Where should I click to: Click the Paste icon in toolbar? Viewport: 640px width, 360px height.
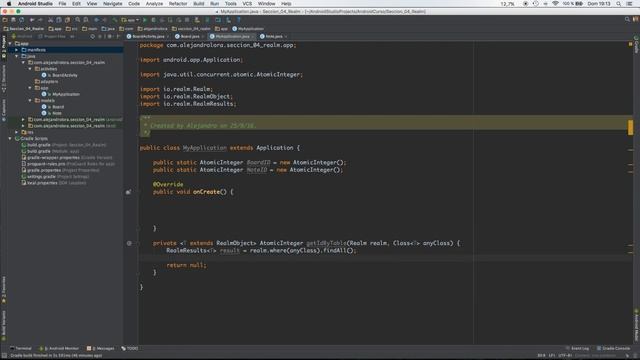click(67, 20)
